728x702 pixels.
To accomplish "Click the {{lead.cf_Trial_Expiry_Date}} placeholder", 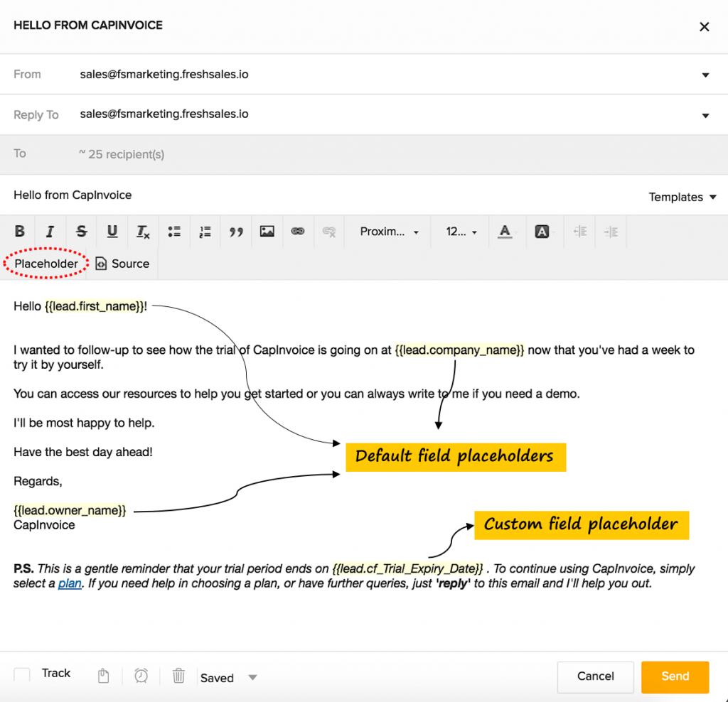I will (x=407, y=568).
